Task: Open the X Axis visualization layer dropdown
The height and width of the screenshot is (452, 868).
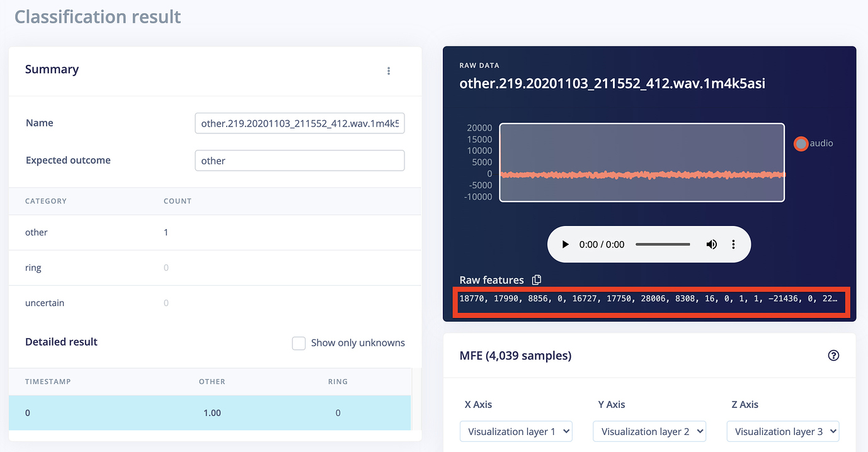Action: point(516,431)
